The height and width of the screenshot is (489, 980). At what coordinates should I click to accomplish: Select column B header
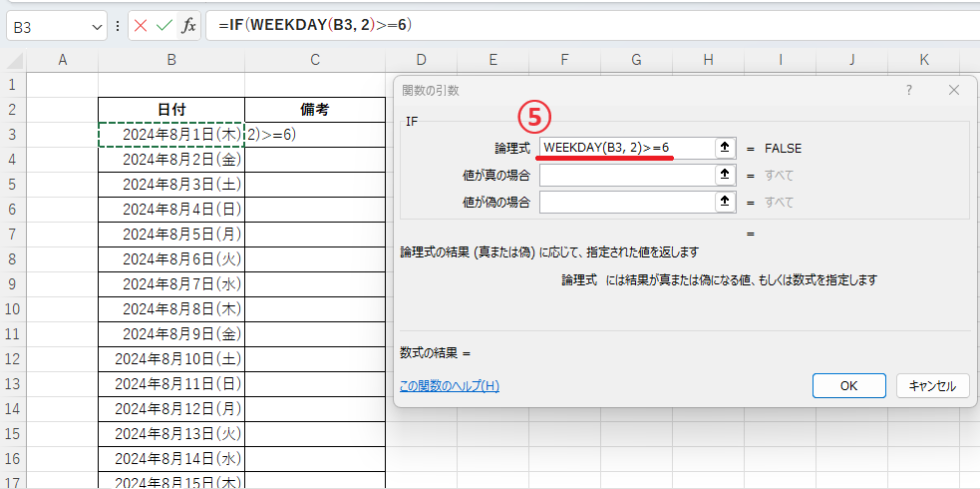(171, 60)
